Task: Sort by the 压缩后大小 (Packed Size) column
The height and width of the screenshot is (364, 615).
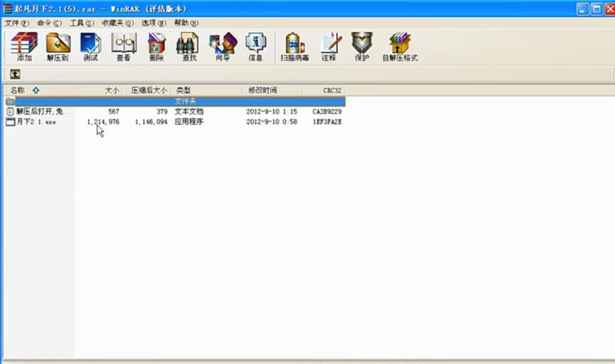Action: click(147, 90)
